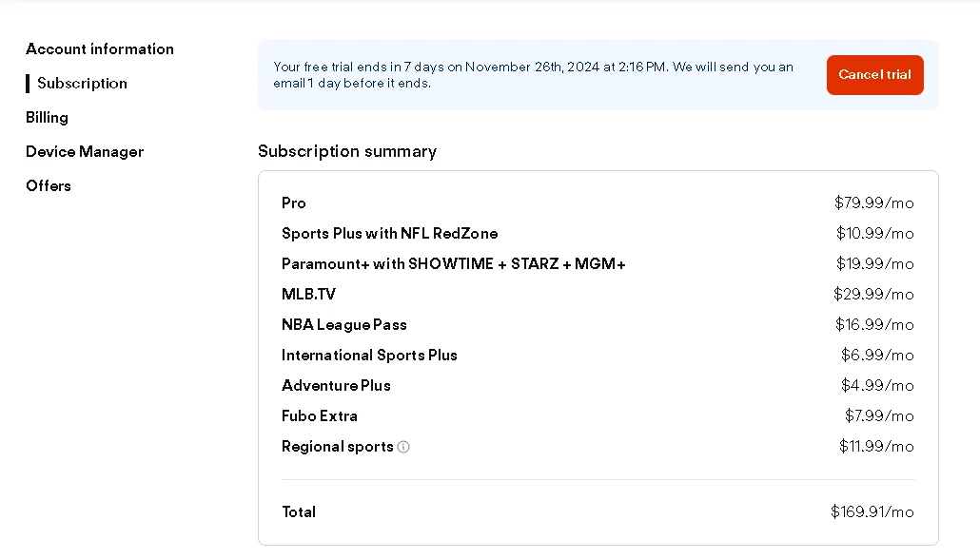The height and width of the screenshot is (559, 980).
Task: Click Paramount+ with SHOWTIME + STARZ + MGM+
Action: (453, 263)
